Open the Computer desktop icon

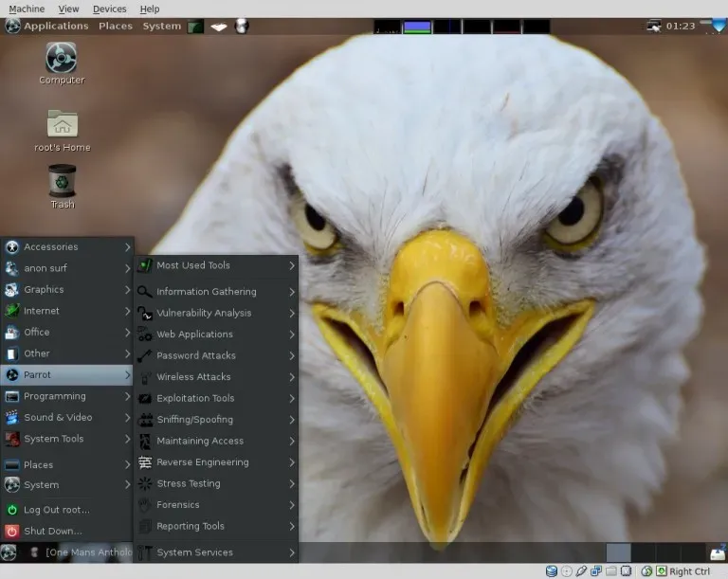pos(62,59)
